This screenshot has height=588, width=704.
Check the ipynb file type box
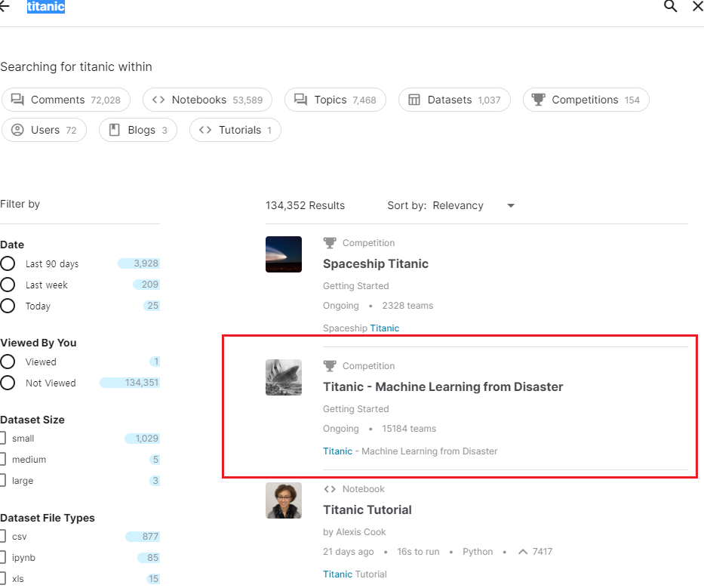click(x=3, y=558)
